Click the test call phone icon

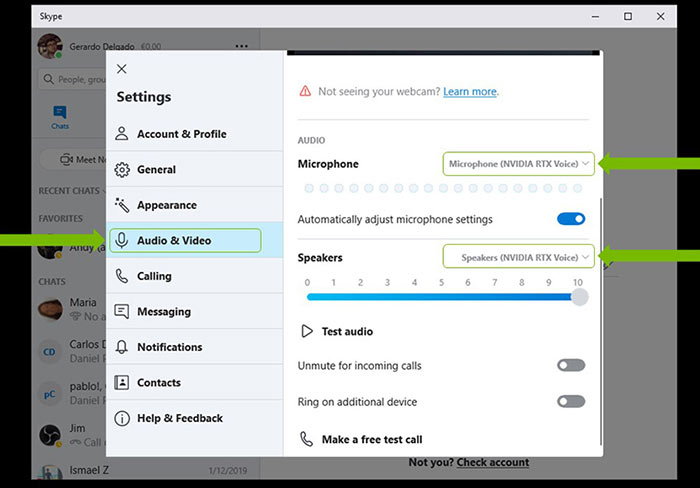pyautogui.click(x=306, y=439)
